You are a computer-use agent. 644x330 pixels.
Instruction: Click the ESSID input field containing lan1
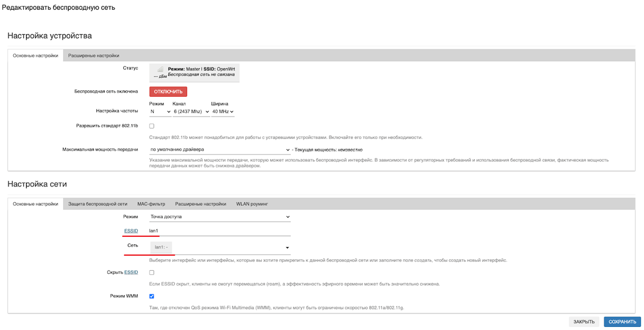220,231
